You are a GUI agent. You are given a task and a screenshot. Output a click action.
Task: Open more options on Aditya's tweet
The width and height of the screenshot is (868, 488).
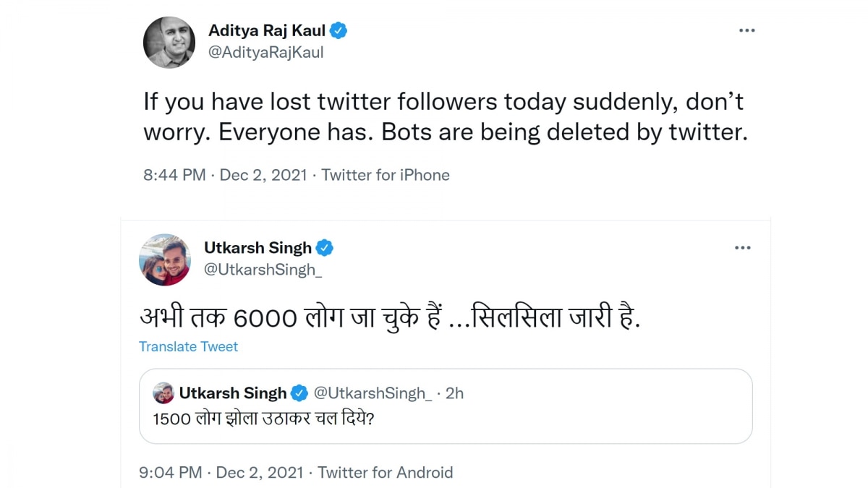746,30
